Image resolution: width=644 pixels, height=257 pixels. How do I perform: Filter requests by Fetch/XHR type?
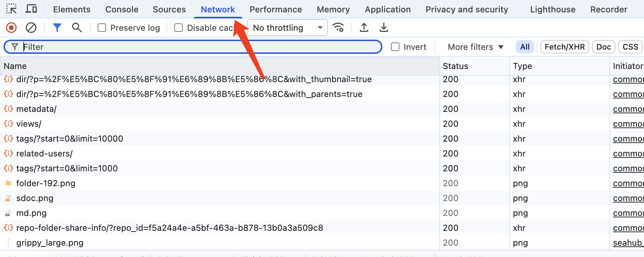(x=564, y=47)
